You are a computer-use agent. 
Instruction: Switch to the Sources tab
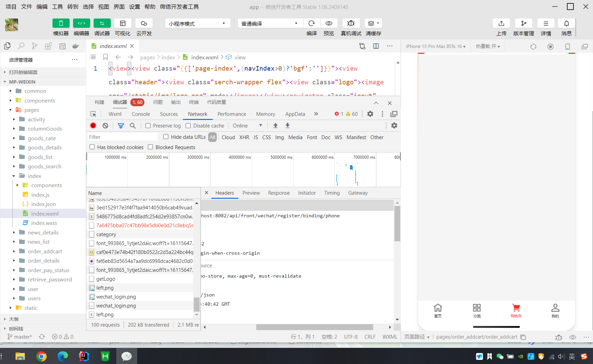tap(169, 114)
